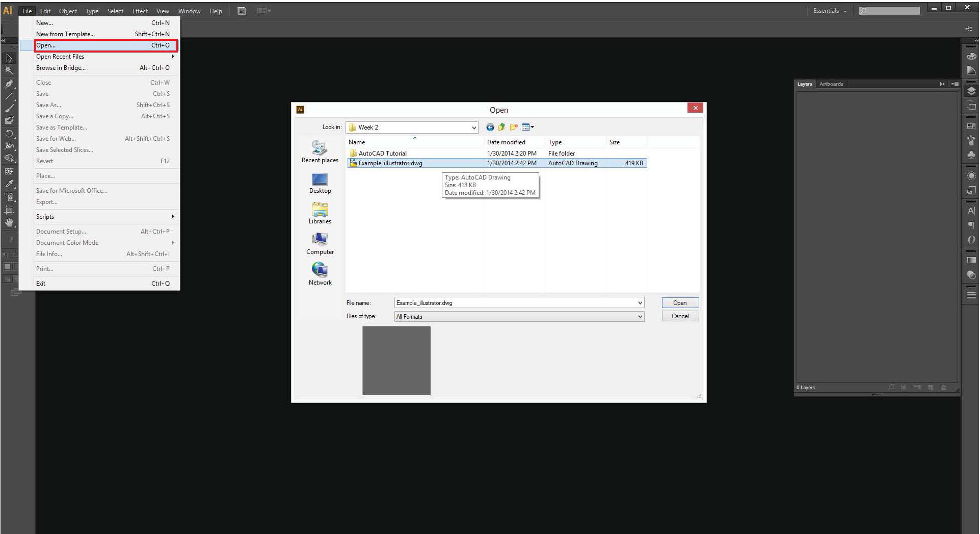The height and width of the screenshot is (534, 980).
Task: Select the Pen tool
Action: (9, 83)
